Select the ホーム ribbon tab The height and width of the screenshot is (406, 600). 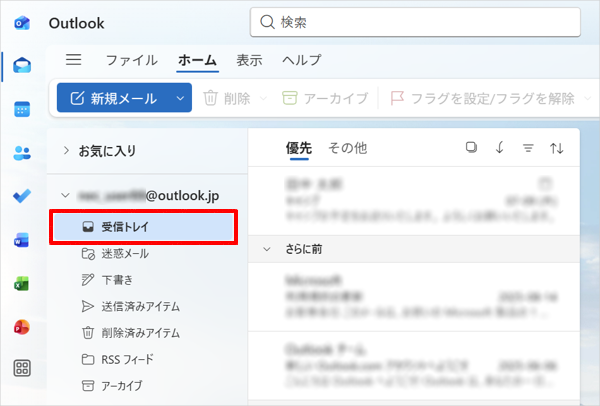pyautogui.click(x=197, y=60)
